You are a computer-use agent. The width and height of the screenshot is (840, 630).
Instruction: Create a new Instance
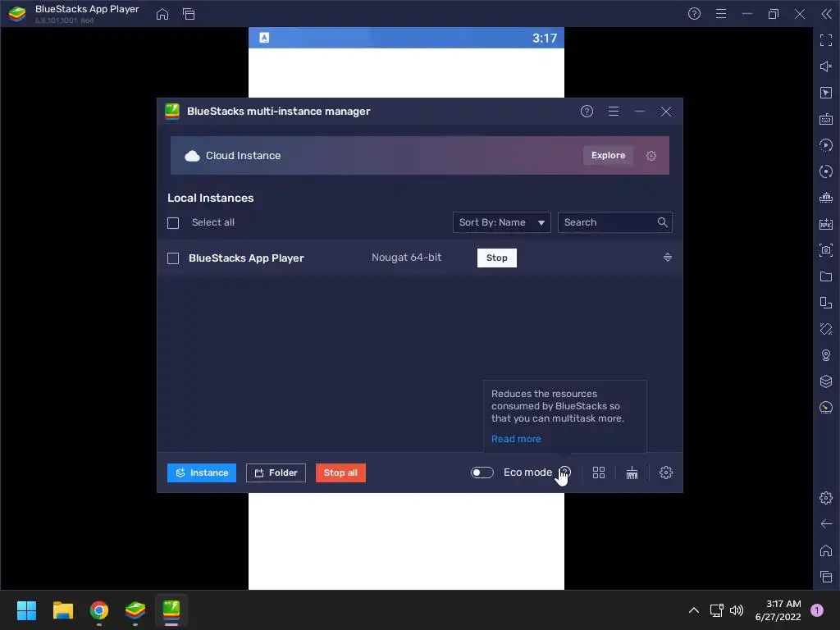[202, 473]
